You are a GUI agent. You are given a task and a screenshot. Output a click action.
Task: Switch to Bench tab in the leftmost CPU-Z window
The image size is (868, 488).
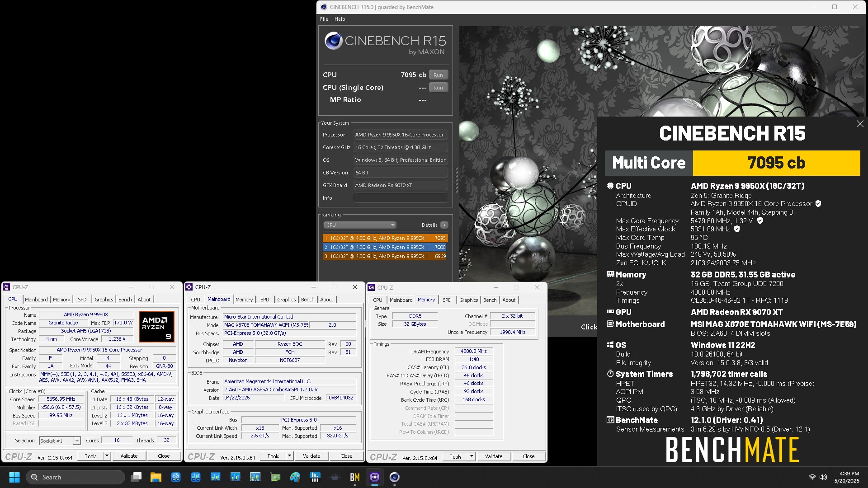pyautogui.click(x=125, y=300)
